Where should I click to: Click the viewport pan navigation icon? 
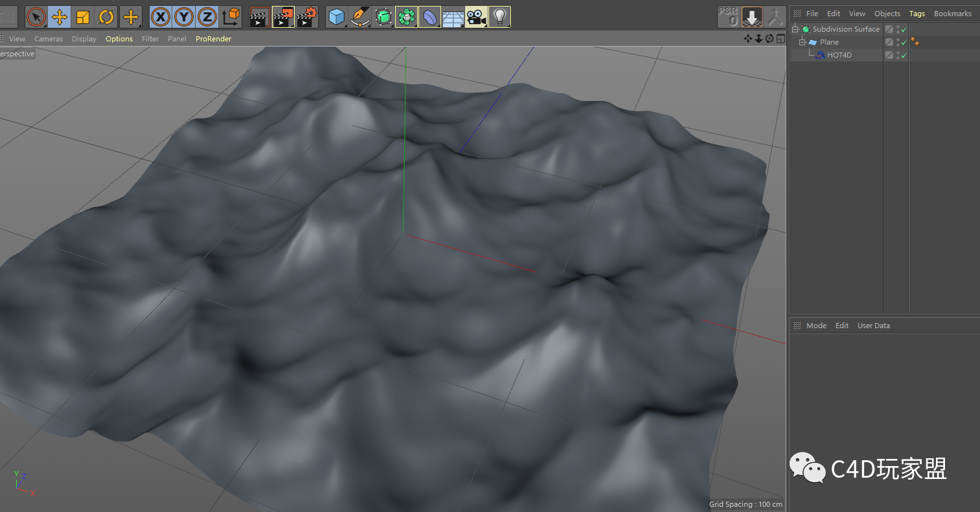748,39
